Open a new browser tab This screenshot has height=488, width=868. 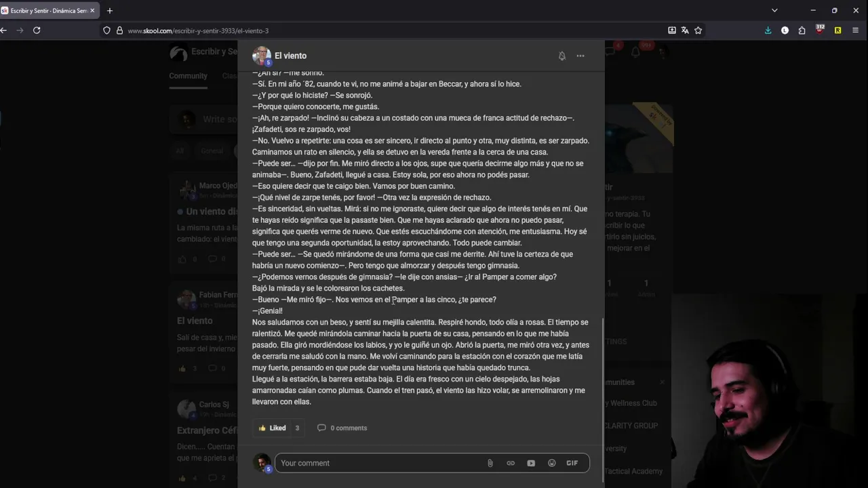click(110, 10)
